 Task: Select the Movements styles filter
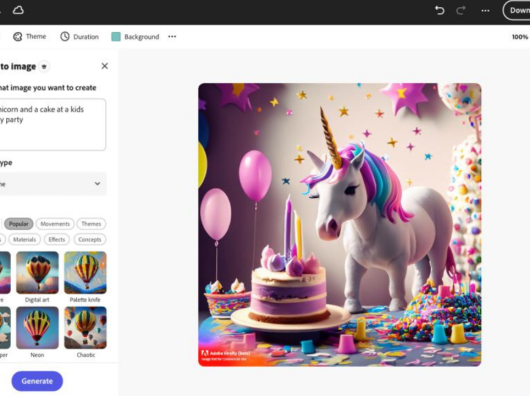[55, 224]
